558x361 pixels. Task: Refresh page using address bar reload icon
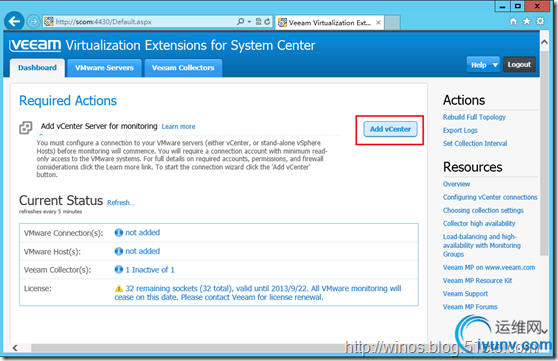267,22
